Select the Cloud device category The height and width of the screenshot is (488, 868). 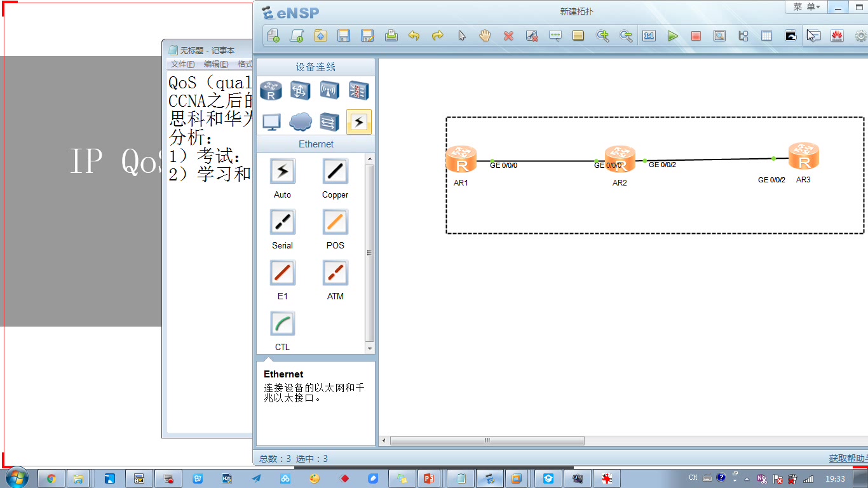coord(301,121)
